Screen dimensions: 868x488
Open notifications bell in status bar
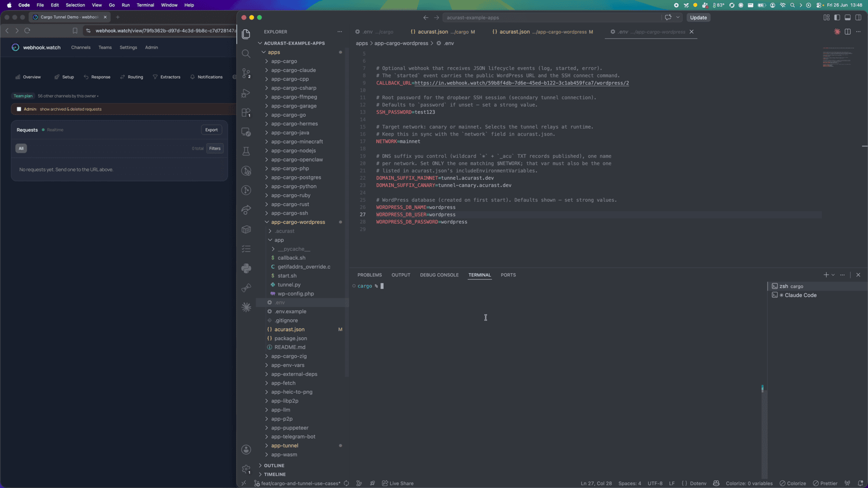click(860, 483)
